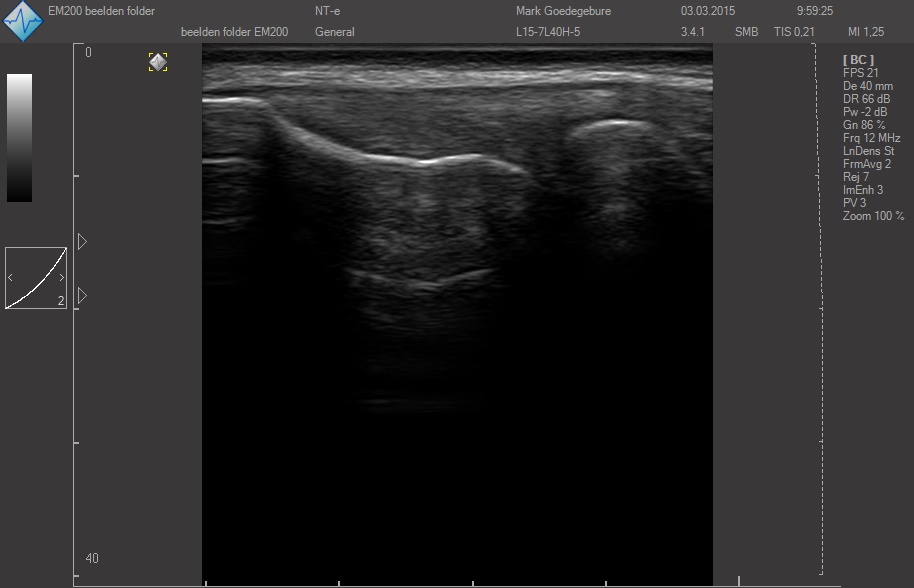
Task: Click the Zoom 100 % parameter
Action: pos(873,216)
